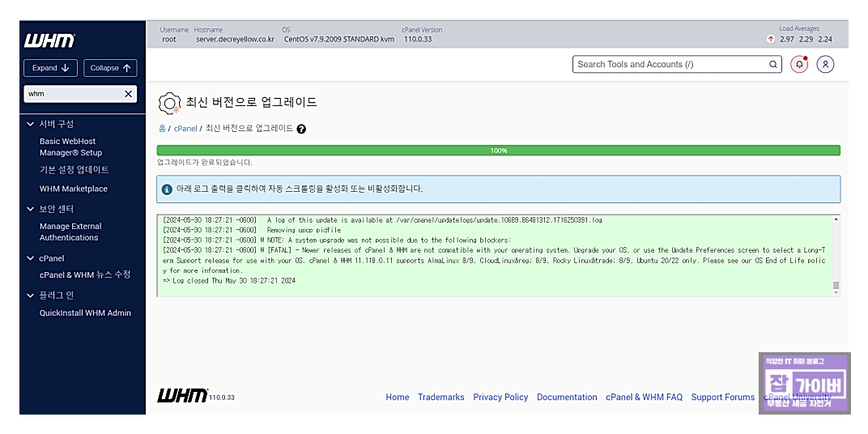Image resolution: width=868 pixels, height=434 pixels.
Task: Open WHM Marketplace menu item
Action: click(x=74, y=189)
